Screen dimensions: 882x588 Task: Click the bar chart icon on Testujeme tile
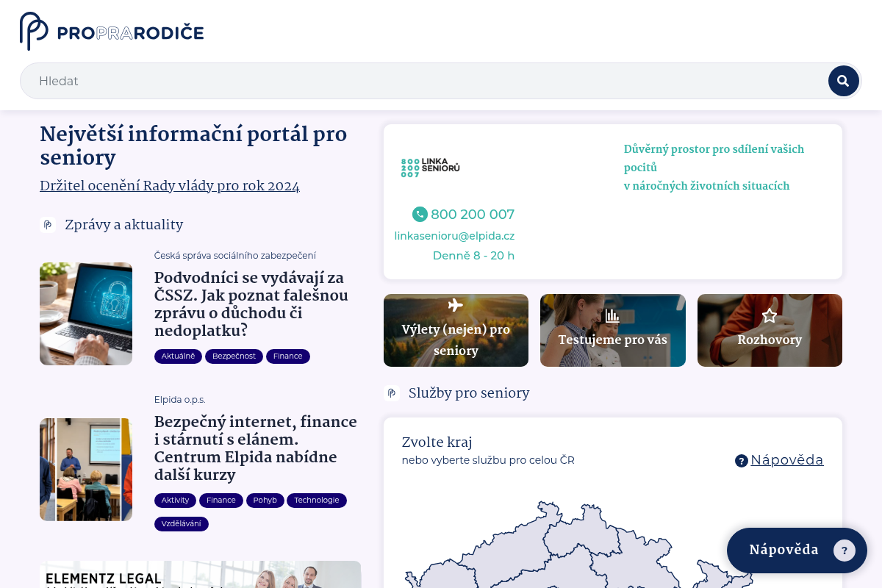coord(613,316)
